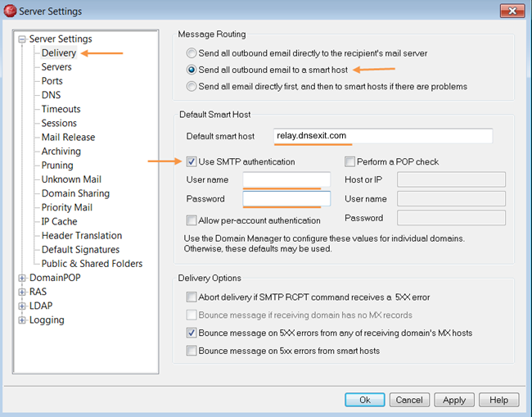
Task: Collapse the Server Settings tree node
Action: tap(22, 39)
